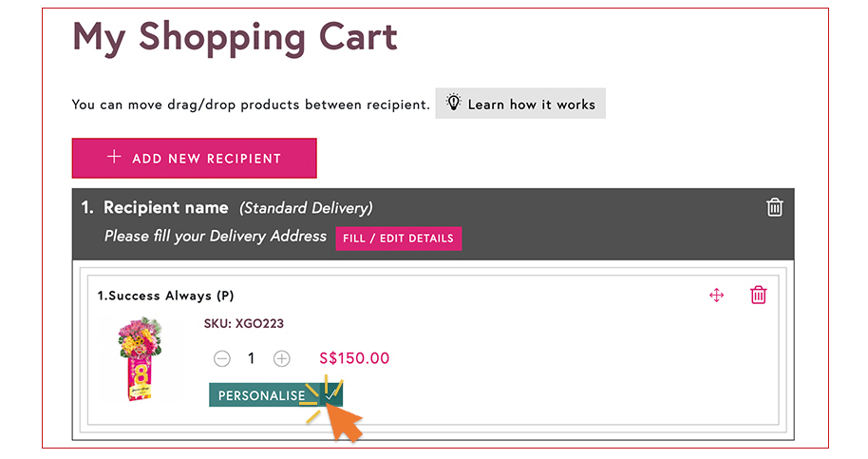Click the Standard Delivery label in the header
This screenshot has width=868, height=459.
point(306,208)
